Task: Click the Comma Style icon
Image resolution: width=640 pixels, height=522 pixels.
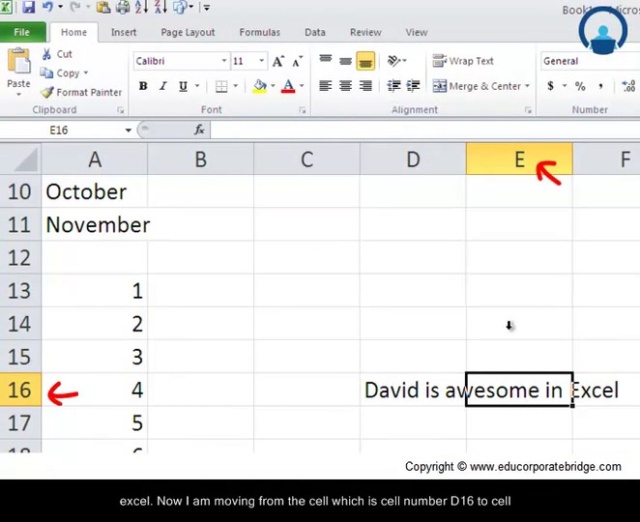Action: point(600,86)
